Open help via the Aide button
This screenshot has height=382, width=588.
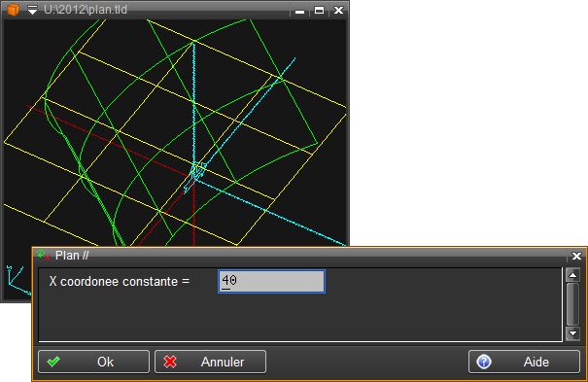(524, 362)
